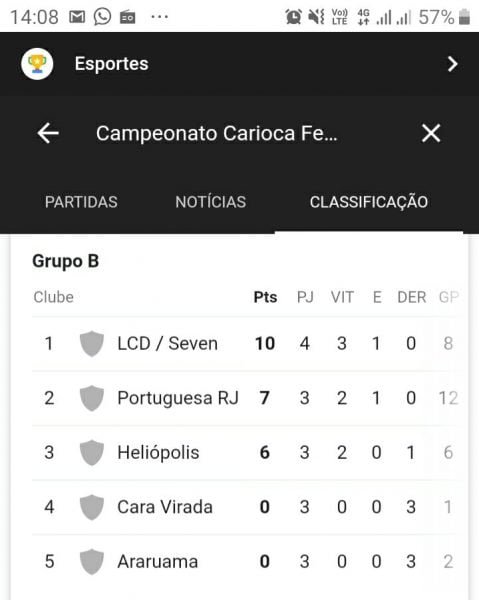Tap the Cara Virada shield crest
Screen dimensions: 479x600
coord(91,507)
